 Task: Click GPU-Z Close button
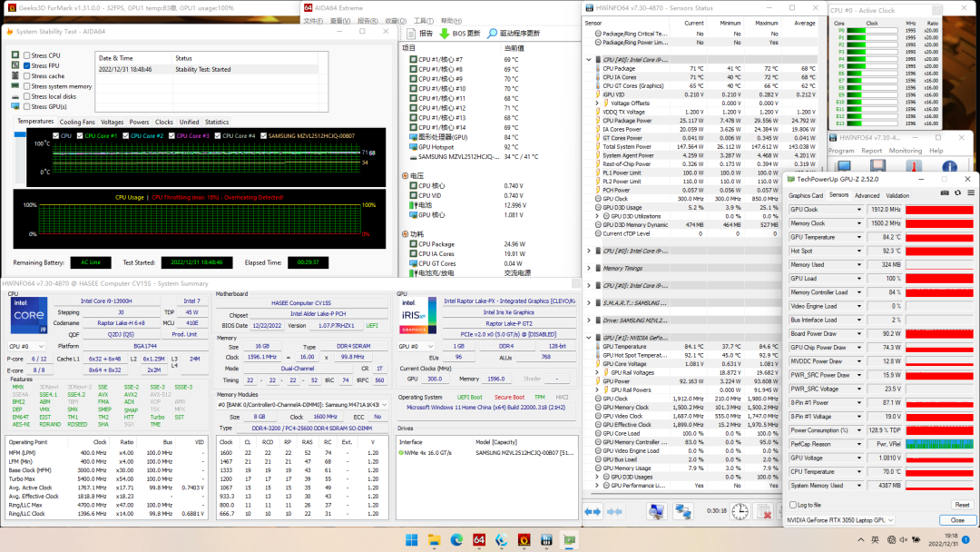(x=957, y=520)
